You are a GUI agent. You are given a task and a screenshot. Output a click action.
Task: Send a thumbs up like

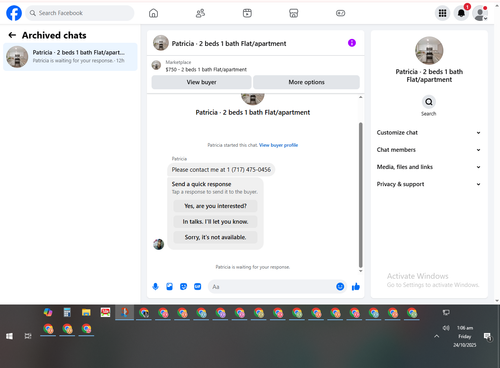(356, 287)
